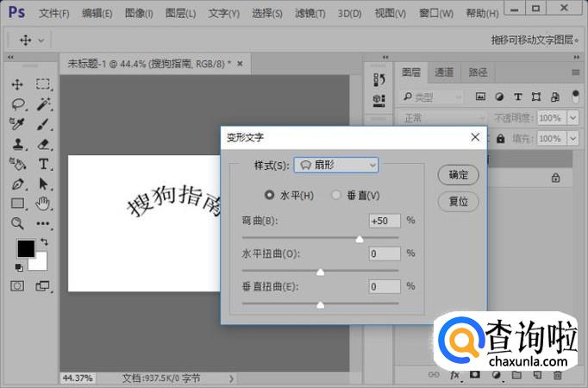The width and height of the screenshot is (588, 388).
Task: Click the vertical distortion (垂直扭曲) slider handle
Action: point(320,304)
